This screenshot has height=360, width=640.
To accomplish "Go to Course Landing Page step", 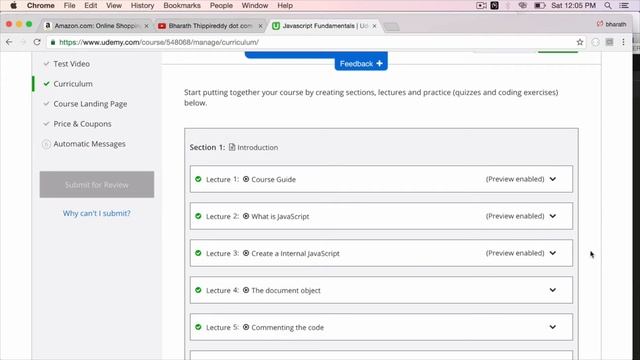I will pyautogui.click(x=90, y=104).
